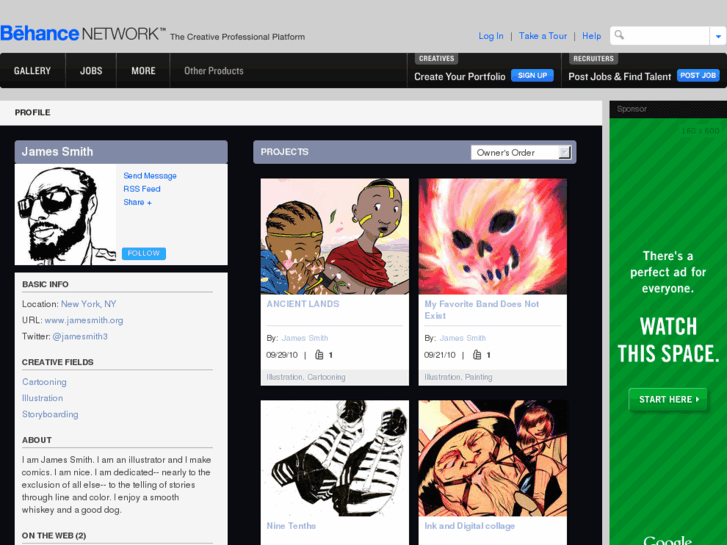Open the Owner's Order sort dropdown
Screen dimensions: 727x545
pos(521,153)
